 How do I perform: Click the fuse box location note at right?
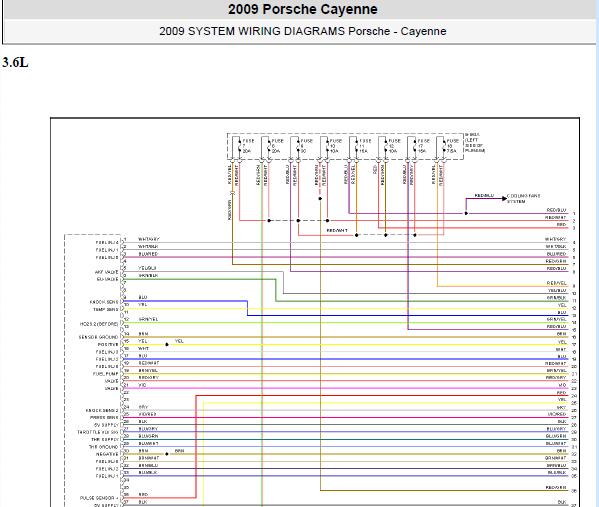(x=475, y=143)
